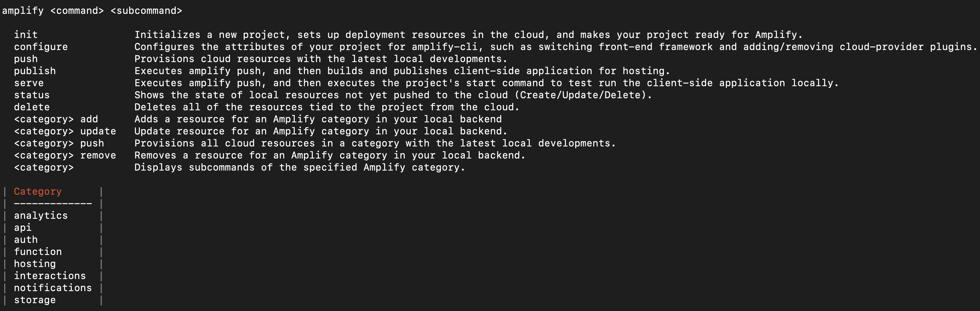The height and width of the screenshot is (311, 980).
Task: Click the '<category> remove' command
Action: tap(65, 155)
